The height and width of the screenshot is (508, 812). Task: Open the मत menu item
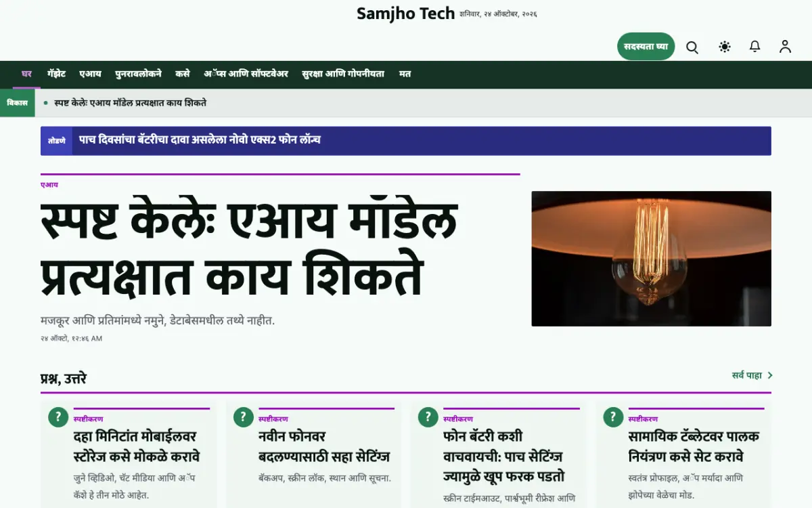(x=405, y=74)
